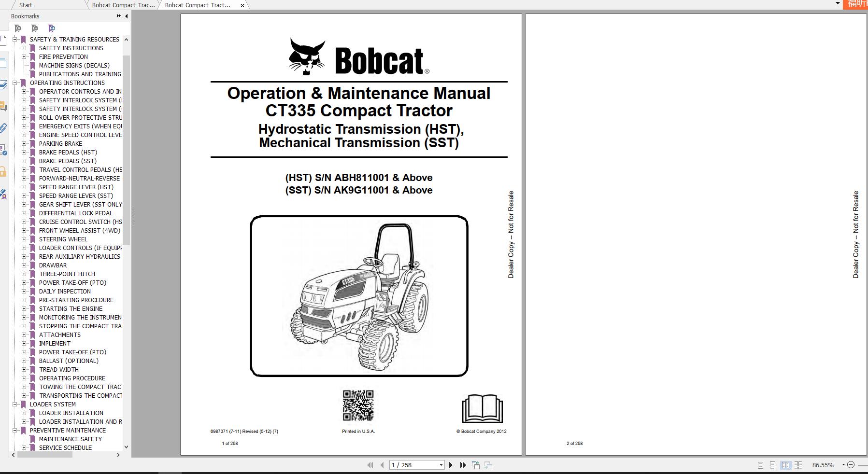Click the Security lock icon in sidebar

point(4,172)
